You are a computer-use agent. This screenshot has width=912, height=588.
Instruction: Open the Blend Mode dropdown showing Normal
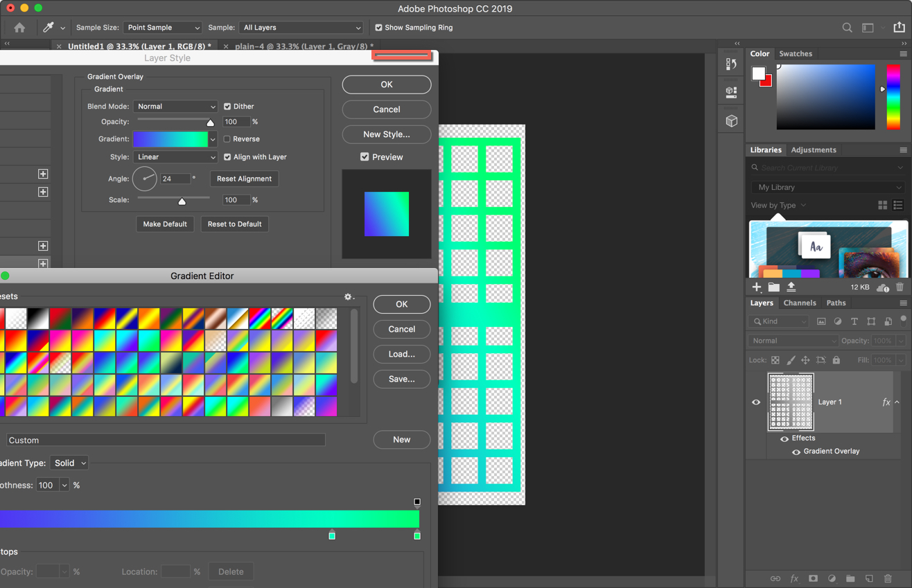175,106
